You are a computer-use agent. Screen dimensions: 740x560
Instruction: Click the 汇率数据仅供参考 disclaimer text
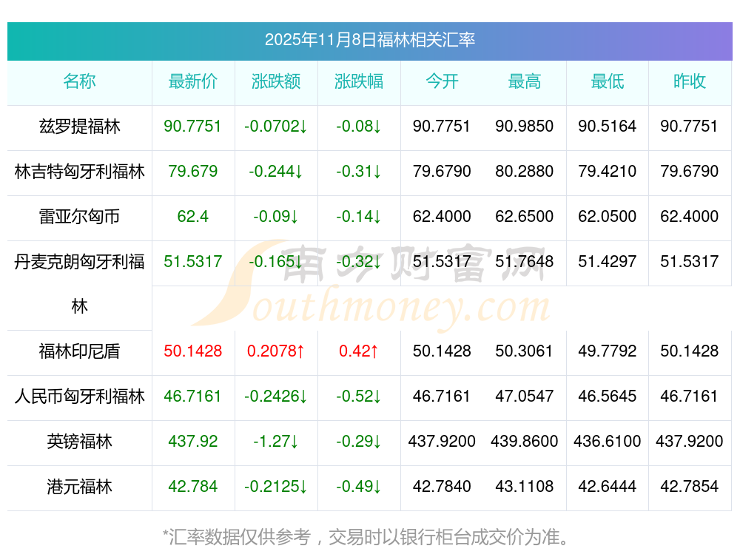click(366, 536)
